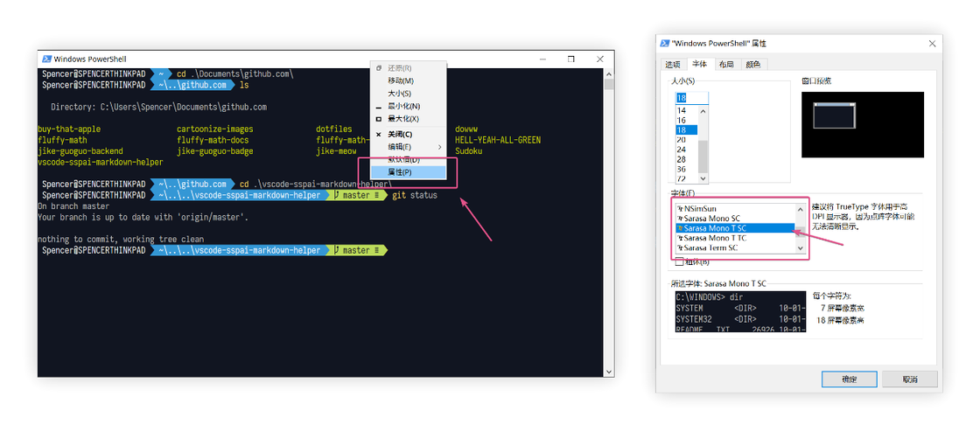This screenshot has width=980, height=425.
Task: Click the restore icon beside 还原(R)
Action: click(x=378, y=68)
